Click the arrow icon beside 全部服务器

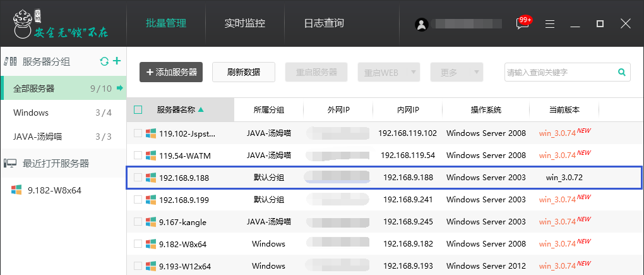point(119,88)
